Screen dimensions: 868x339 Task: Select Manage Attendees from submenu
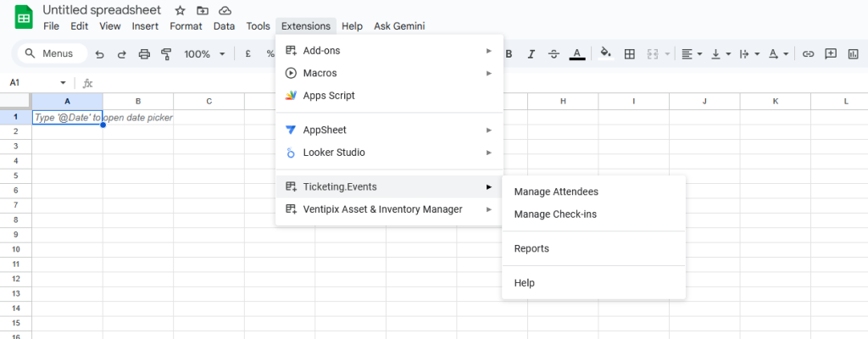pos(556,192)
